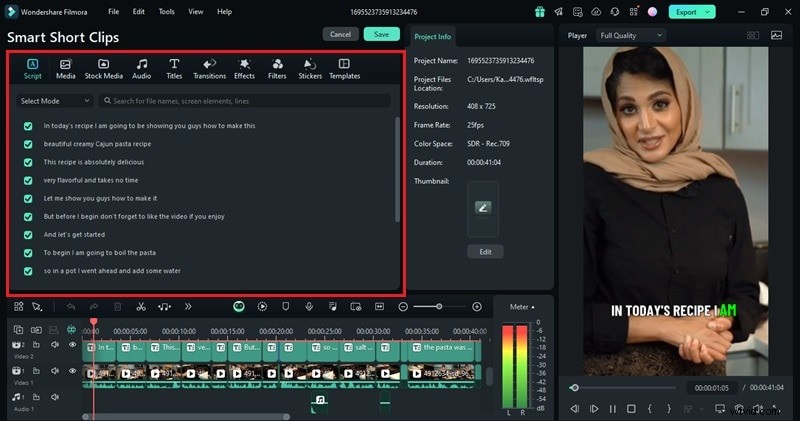Click the render preview circular play icon
This screenshot has width=800, height=421.
(262, 306)
